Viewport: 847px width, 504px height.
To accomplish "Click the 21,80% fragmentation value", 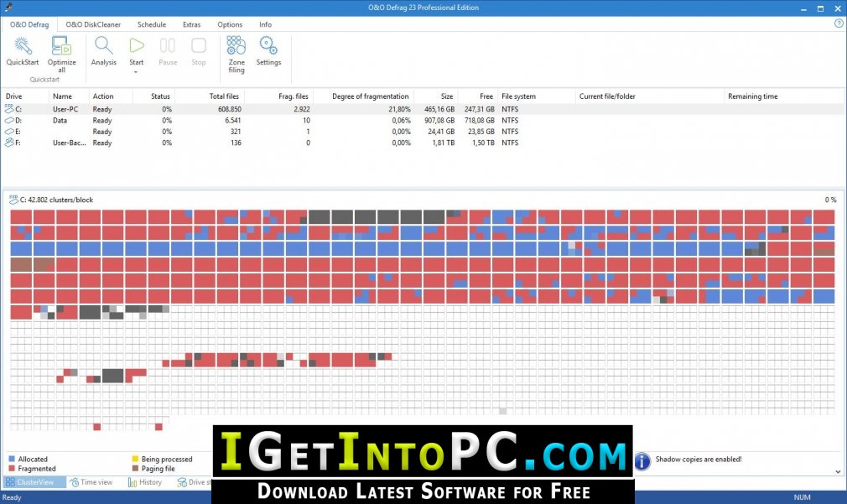I will (x=400, y=109).
